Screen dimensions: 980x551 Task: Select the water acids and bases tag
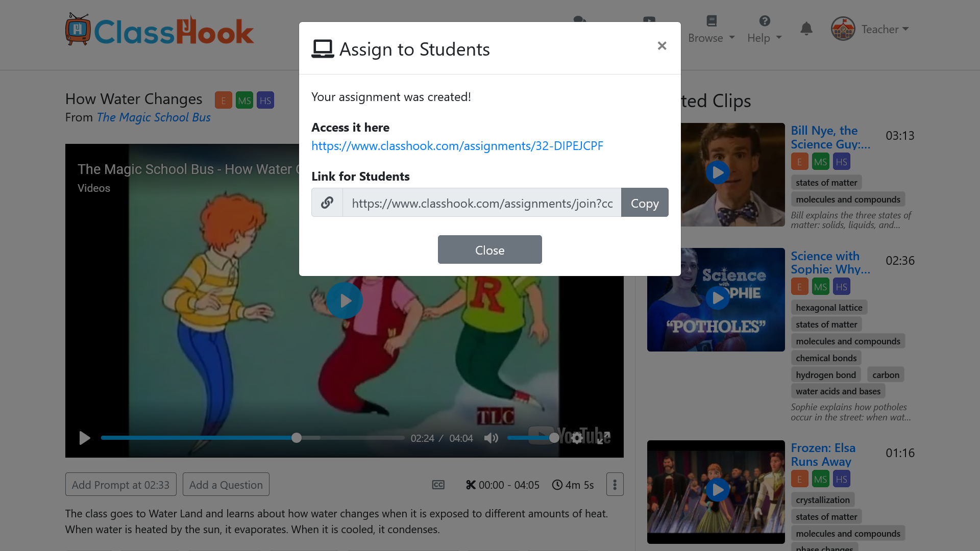point(838,391)
